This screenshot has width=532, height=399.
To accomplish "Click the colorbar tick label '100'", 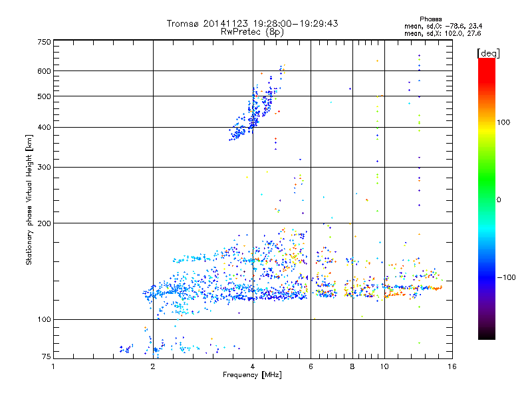I will pos(503,122).
